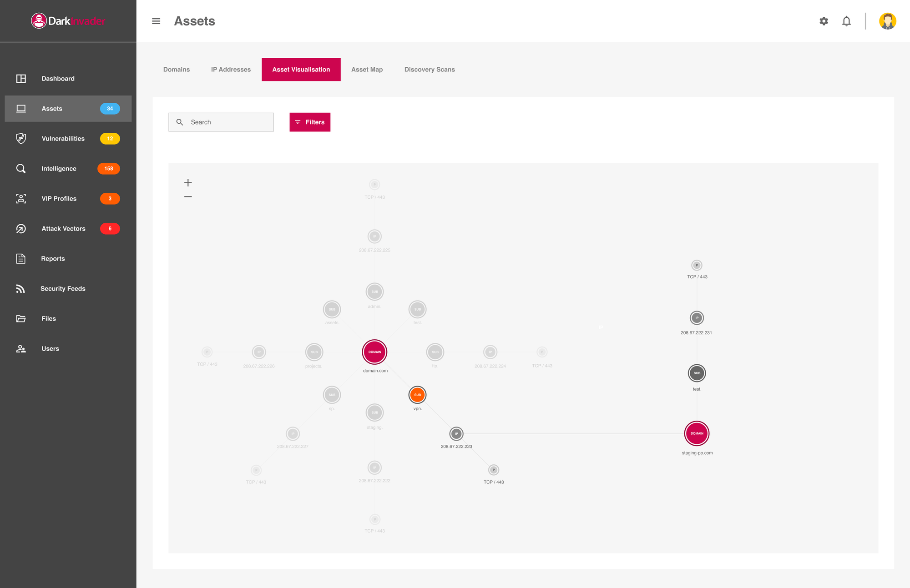Zoom in graph with plus button
Image resolution: width=910 pixels, height=588 pixels.
pos(188,183)
